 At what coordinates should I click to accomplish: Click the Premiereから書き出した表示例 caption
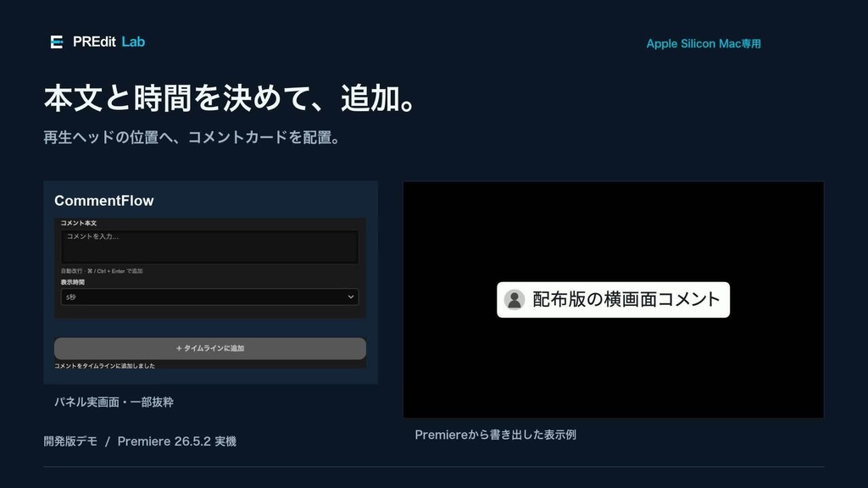click(x=495, y=435)
